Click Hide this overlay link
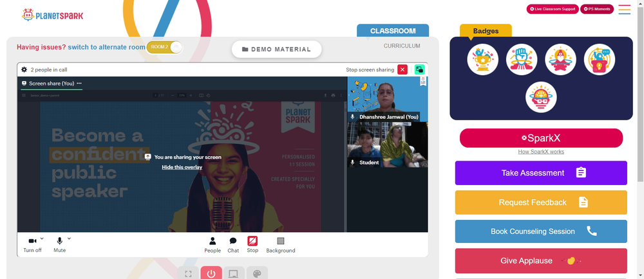The image size is (644, 279). point(182,167)
